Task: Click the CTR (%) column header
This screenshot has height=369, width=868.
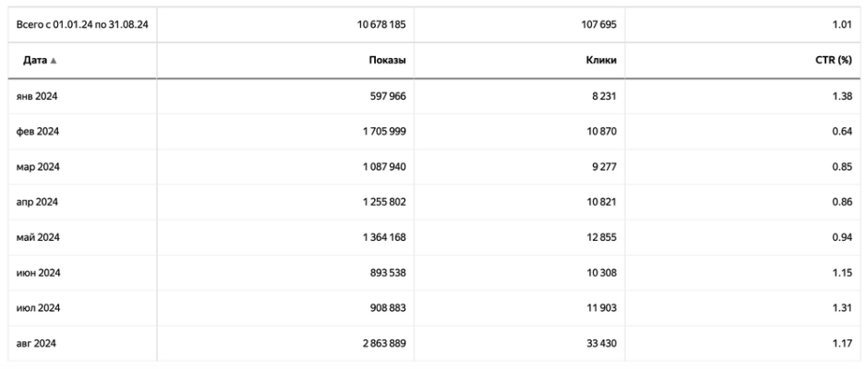Action: 832,61
